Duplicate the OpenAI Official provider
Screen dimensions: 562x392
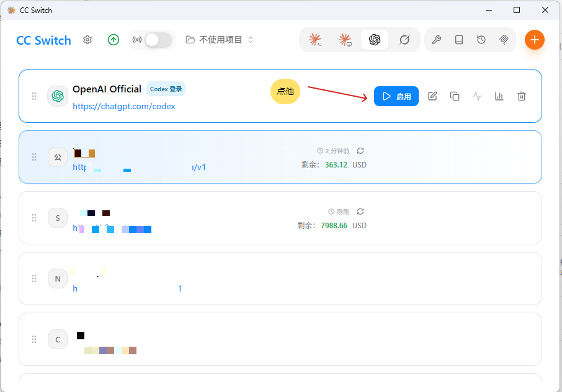pos(455,96)
